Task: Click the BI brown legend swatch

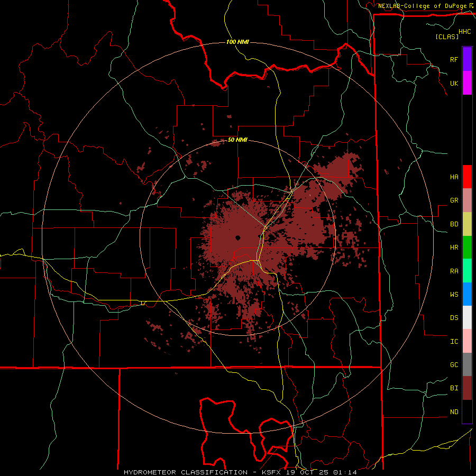Action: tap(467, 388)
